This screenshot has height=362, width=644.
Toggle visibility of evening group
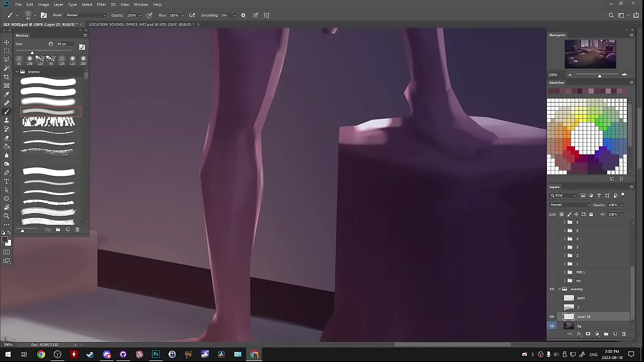click(552, 289)
